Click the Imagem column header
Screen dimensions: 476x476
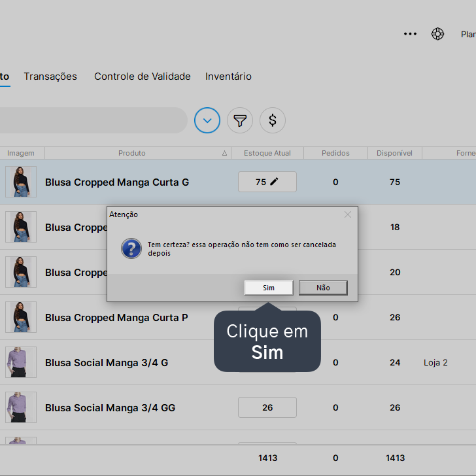tap(21, 153)
